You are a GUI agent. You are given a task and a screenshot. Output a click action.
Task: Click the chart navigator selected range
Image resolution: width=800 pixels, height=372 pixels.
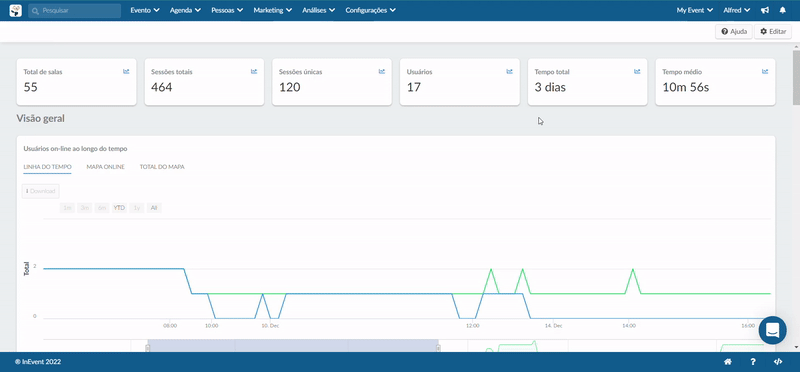point(293,345)
